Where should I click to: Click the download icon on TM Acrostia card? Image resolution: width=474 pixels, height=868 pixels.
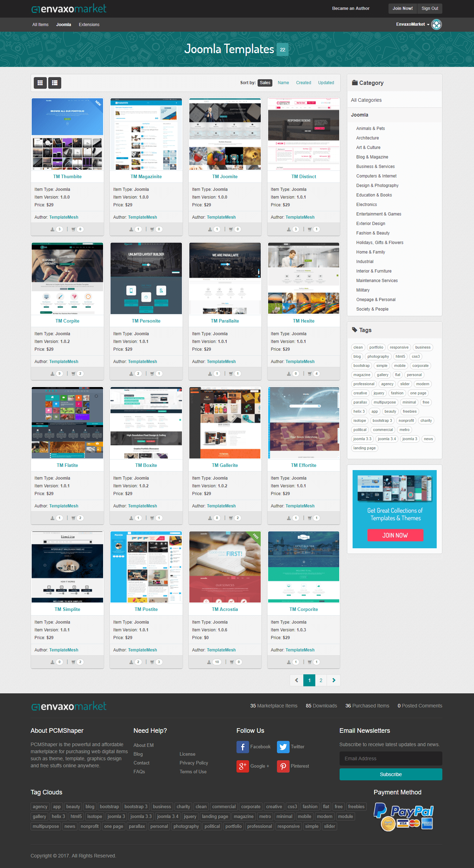pyautogui.click(x=209, y=662)
